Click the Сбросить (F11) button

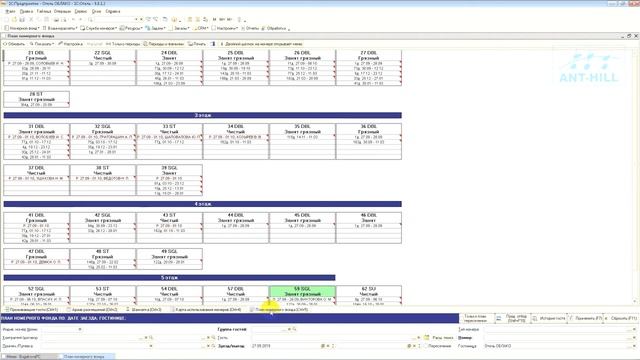pyautogui.click(x=622, y=318)
